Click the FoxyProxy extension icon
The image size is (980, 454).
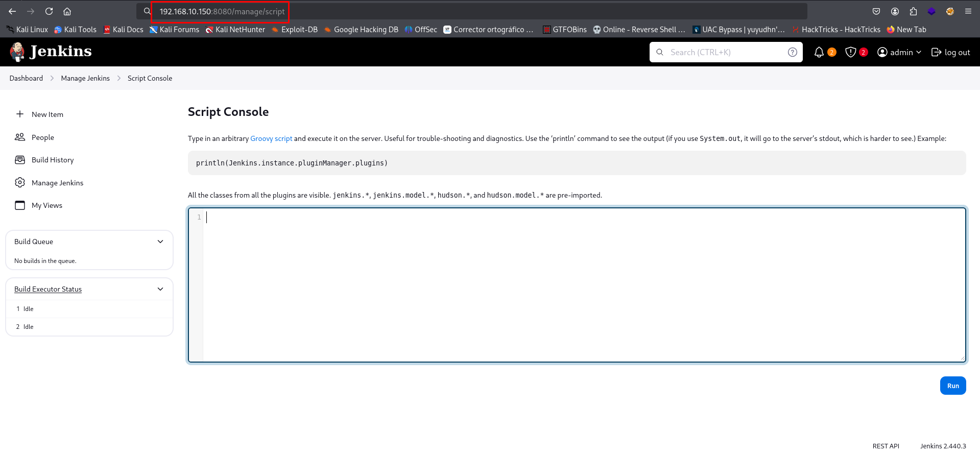point(950,11)
